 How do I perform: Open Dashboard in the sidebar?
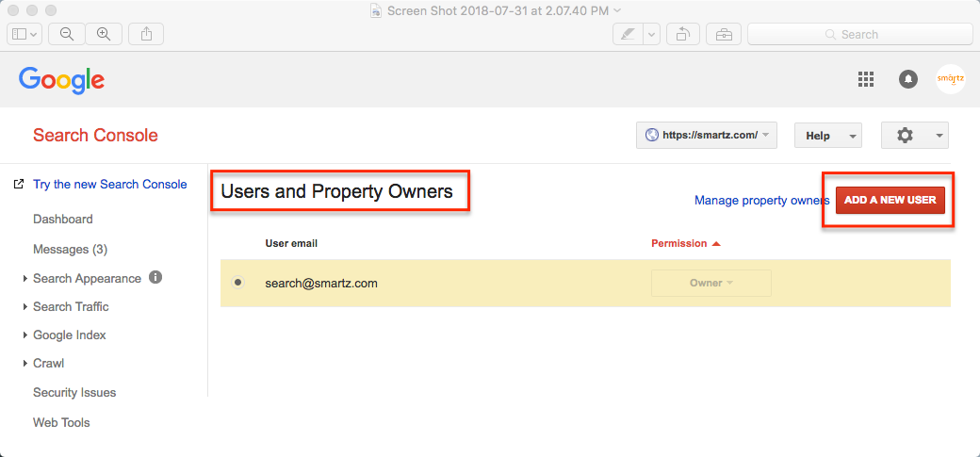click(x=63, y=220)
